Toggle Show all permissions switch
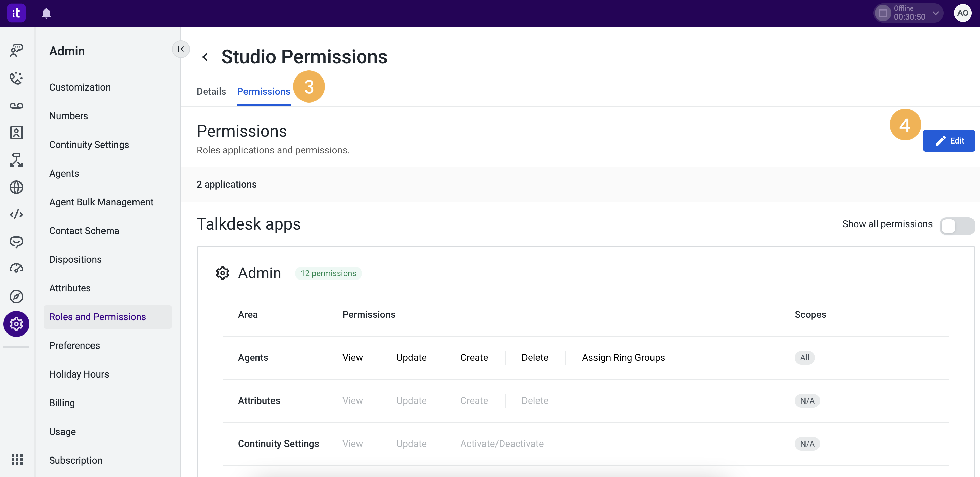This screenshot has height=477, width=980. click(x=956, y=226)
